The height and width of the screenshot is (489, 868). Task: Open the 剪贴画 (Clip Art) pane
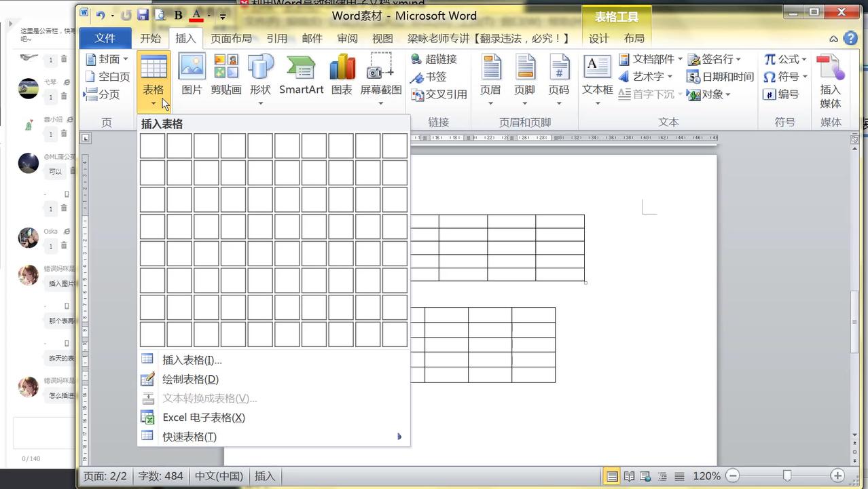225,73
